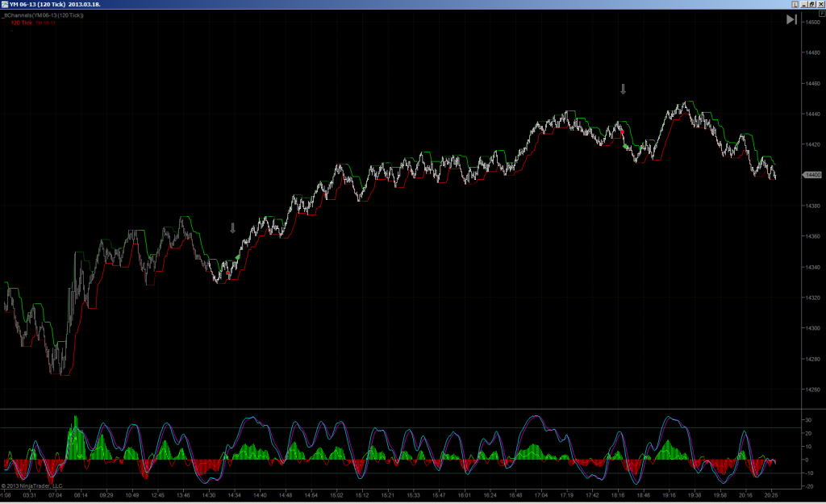Click the '© 2013 NinjaTrader, LLC' copyright text
Image resolution: width=826 pixels, height=504 pixels.
click(31, 486)
